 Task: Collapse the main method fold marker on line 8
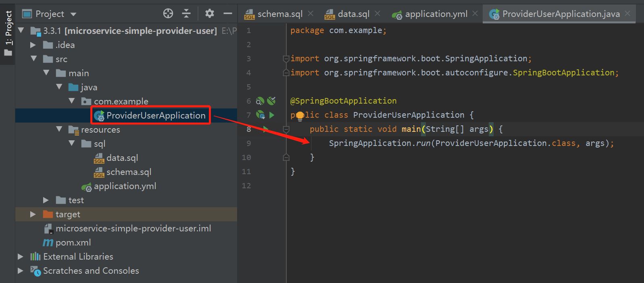286,129
